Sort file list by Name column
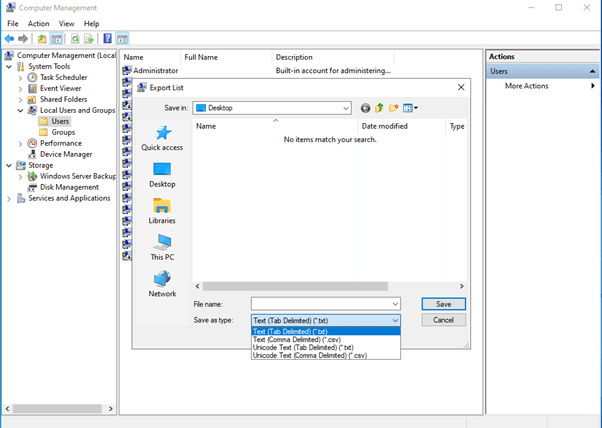The height and width of the screenshot is (428, 602). pyautogui.click(x=275, y=126)
